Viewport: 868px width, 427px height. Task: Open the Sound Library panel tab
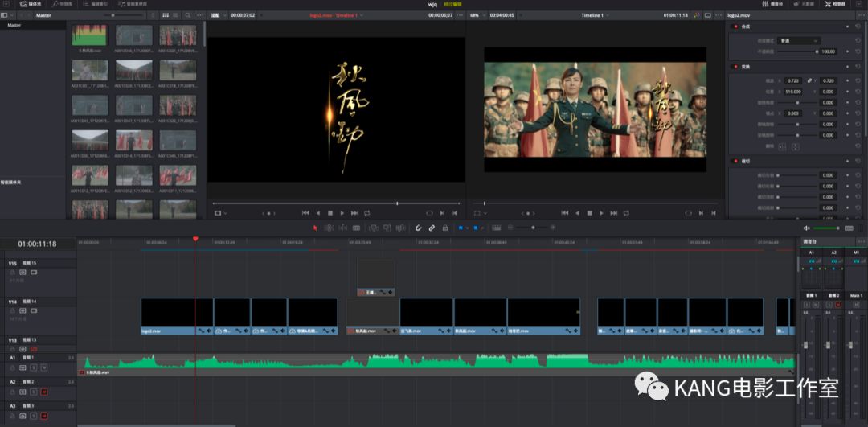[133, 4]
